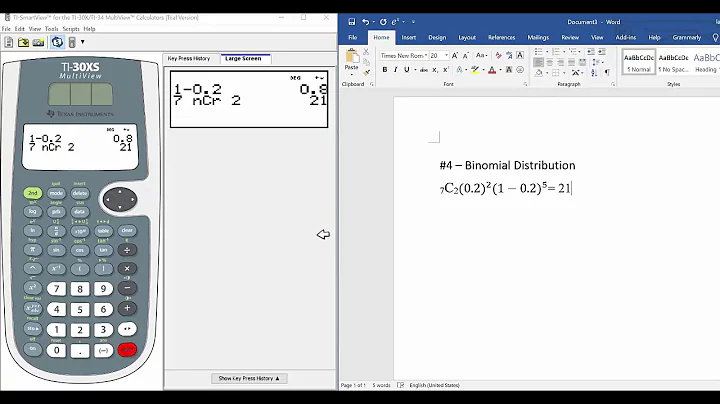Click the Redo icon in Word quick access toolbar
Viewport: 720px width, 404px height.
pyautogui.click(x=383, y=22)
